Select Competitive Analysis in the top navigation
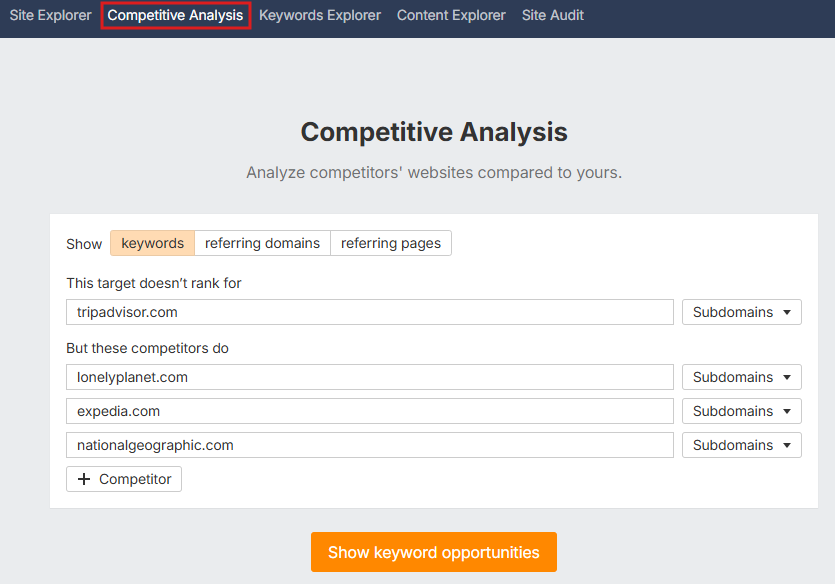Image resolution: width=835 pixels, height=584 pixels. 175,15
